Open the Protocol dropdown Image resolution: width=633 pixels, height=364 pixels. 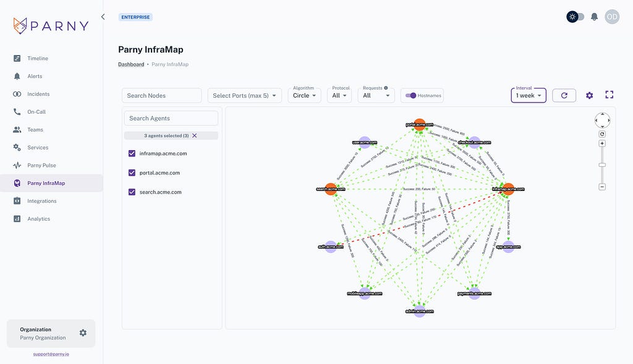(339, 96)
